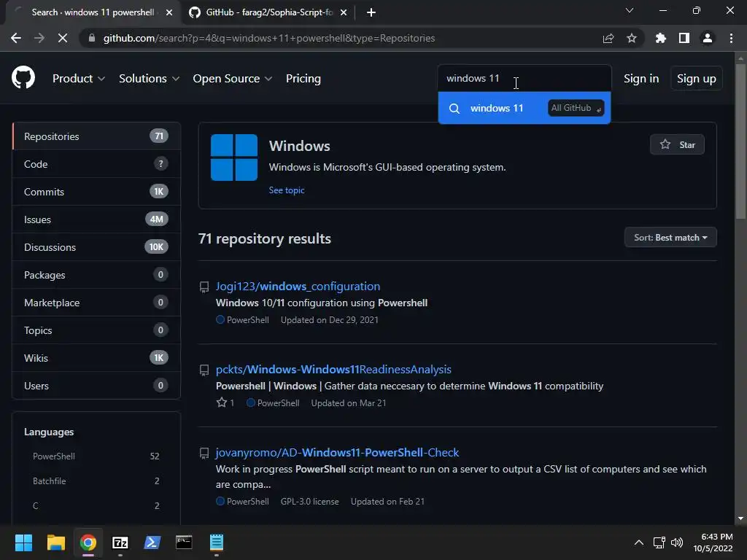Filter by PowerShell language
The width and height of the screenshot is (747, 560).
click(96, 456)
